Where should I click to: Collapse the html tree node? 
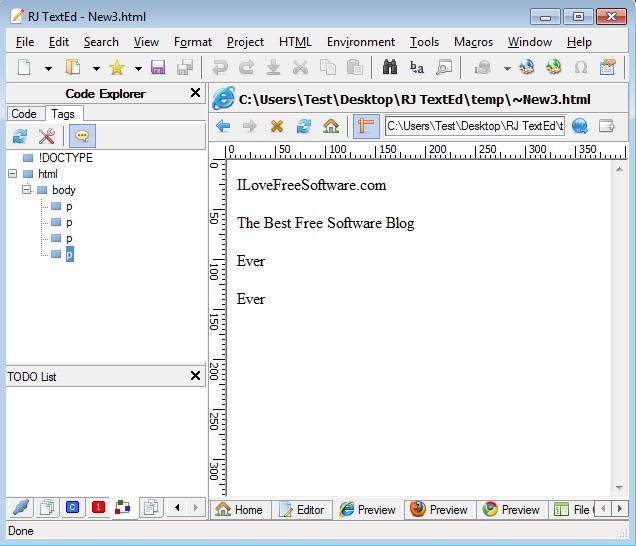[x=12, y=174]
